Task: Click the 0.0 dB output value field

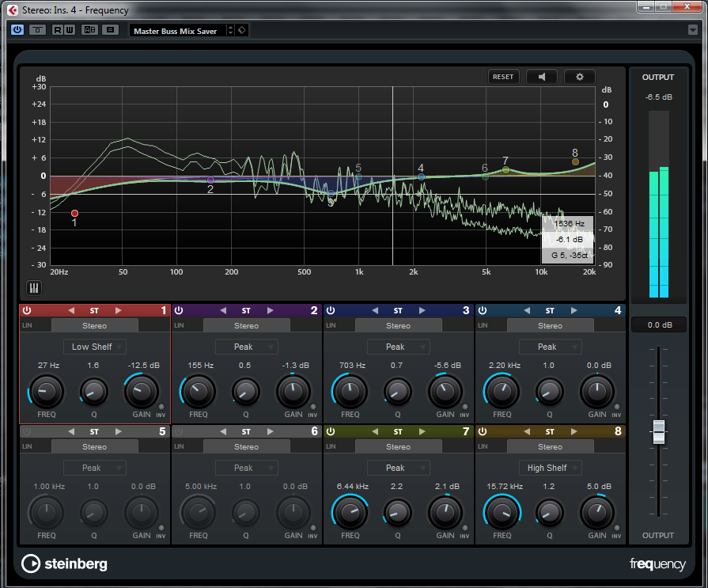Action: (x=659, y=324)
